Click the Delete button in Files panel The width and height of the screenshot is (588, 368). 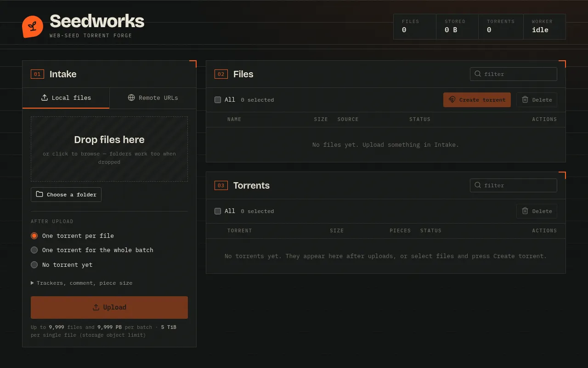[537, 100]
